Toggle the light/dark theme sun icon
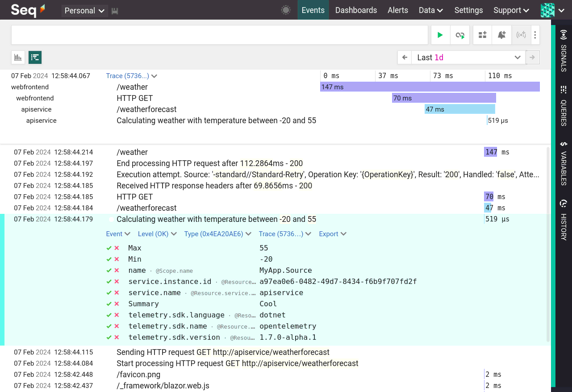The height and width of the screenshot is (392, 572). pyautogui.click(x=286, y=10)
